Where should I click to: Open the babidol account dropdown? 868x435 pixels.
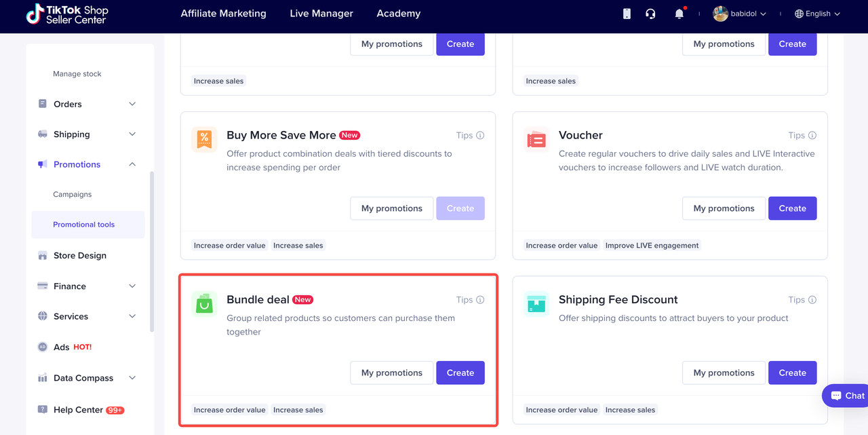click(740, 14)
